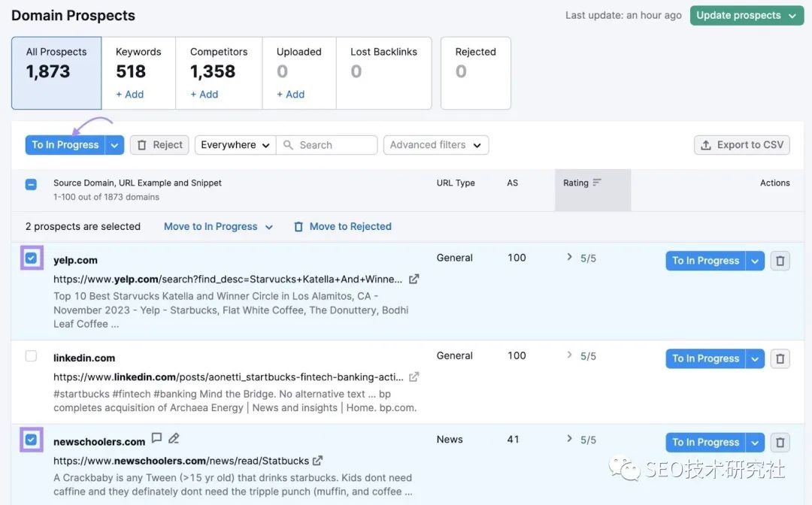
Task: Click the Reject button
Action: pyautogui.click(x=159, y=145)
